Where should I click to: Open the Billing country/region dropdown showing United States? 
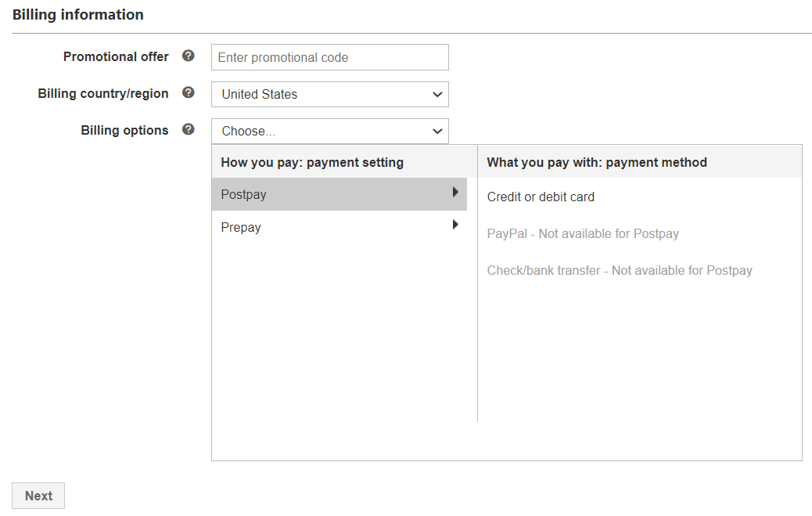click(329, 95)
